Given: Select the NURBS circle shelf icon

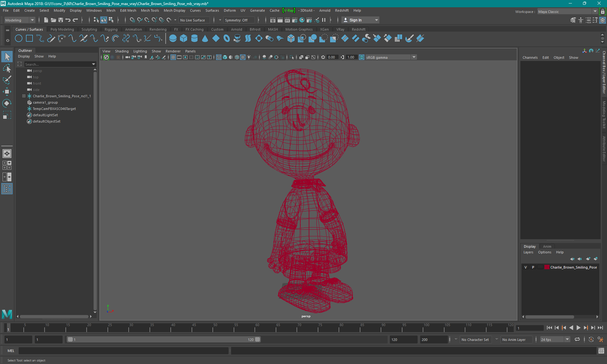Looking at the screenshot, I should point(19,39).
